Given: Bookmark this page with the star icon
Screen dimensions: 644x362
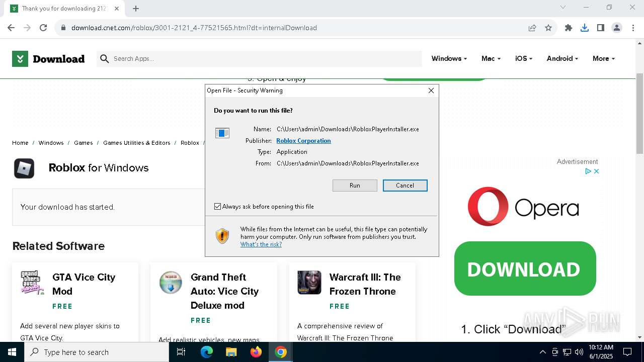Looking at the screenshot, I should click(548, 28).
